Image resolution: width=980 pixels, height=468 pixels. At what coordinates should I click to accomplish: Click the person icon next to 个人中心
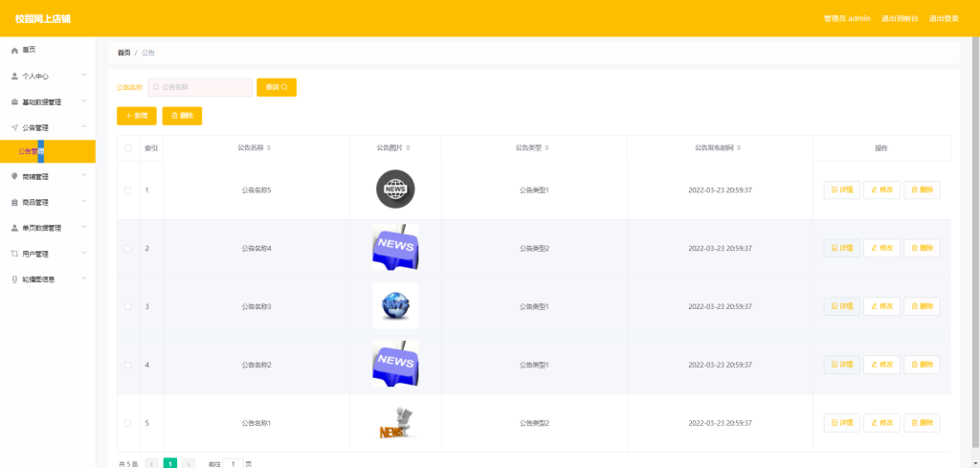[14, 77]
